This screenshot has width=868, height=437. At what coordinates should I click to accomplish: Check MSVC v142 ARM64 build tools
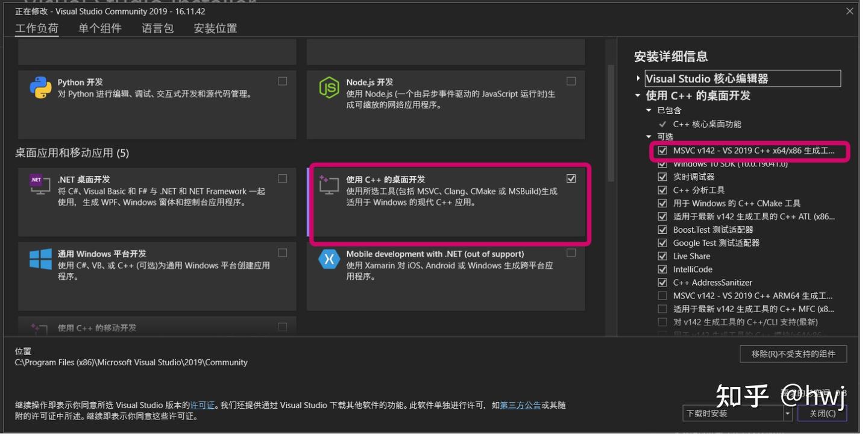click(662, 296)
